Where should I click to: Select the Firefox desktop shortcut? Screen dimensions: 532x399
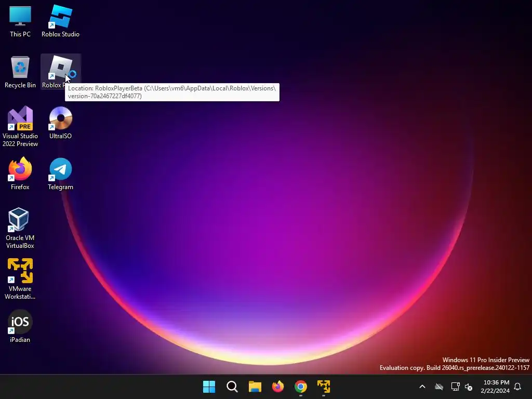pyautogui.click(x=20, y=174)
